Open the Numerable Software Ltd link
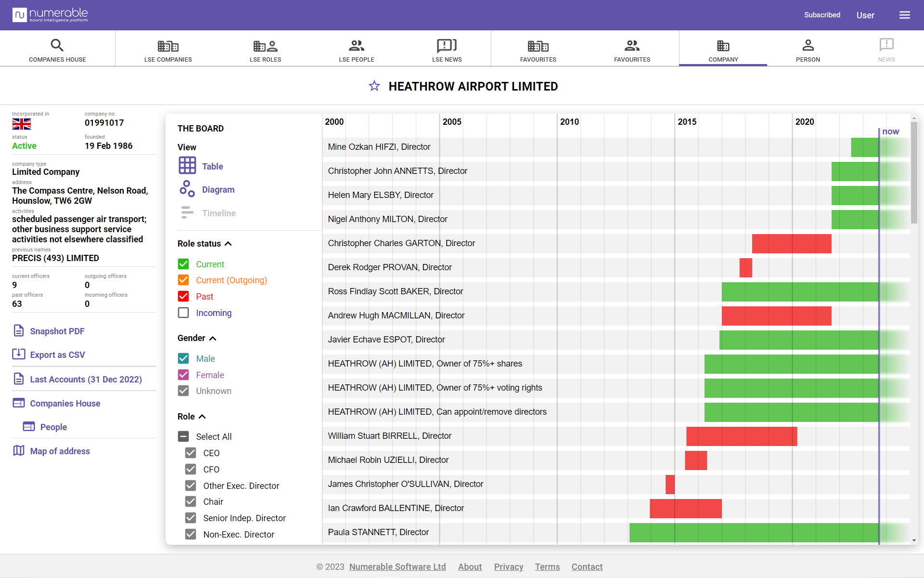This screenshot has height=578, width=924. click(398, 566)
